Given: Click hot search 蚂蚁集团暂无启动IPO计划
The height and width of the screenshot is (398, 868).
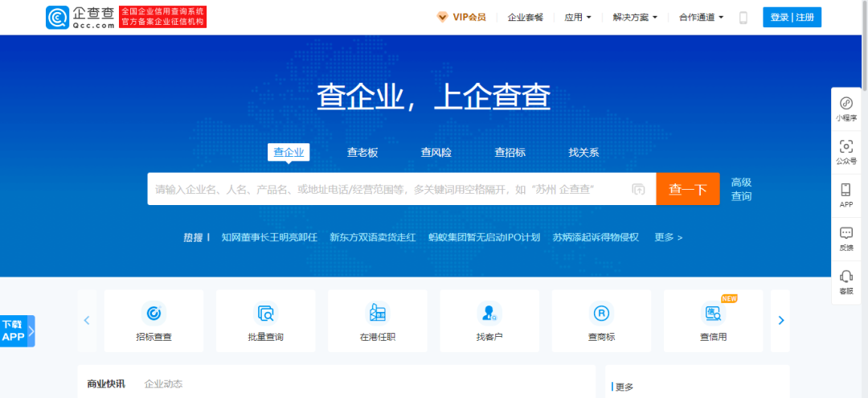Looking at the screenshot, I should click(485, 237).
